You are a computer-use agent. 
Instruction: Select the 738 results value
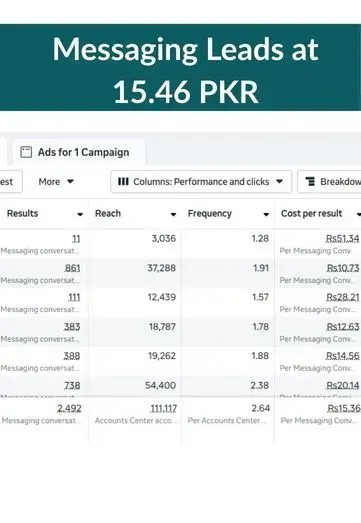point(72,385)
